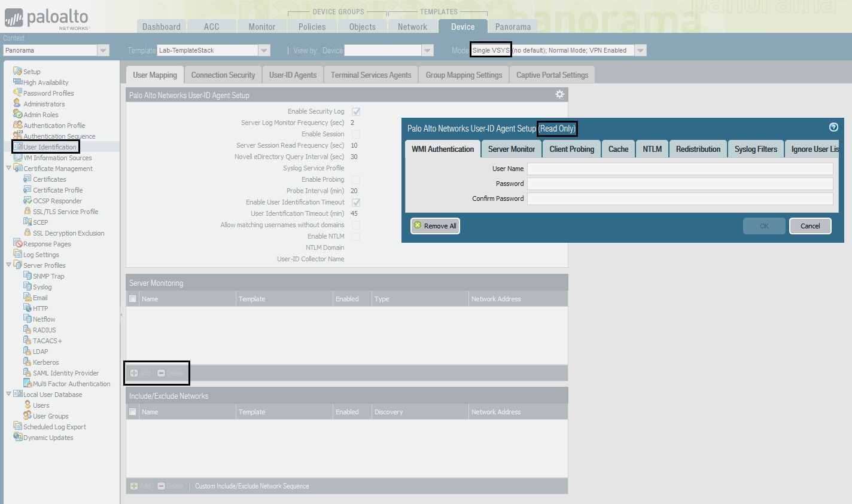Select High Availability in the sidebar
The height and width of the screenshot is (504, 852).
tap(45, 82)
